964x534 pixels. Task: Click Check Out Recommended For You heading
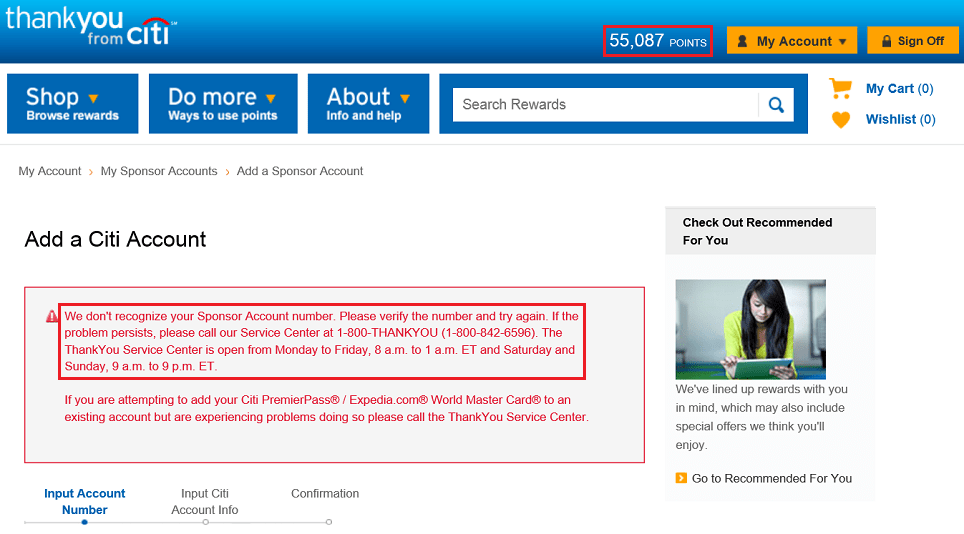click(x=757, y=231)
